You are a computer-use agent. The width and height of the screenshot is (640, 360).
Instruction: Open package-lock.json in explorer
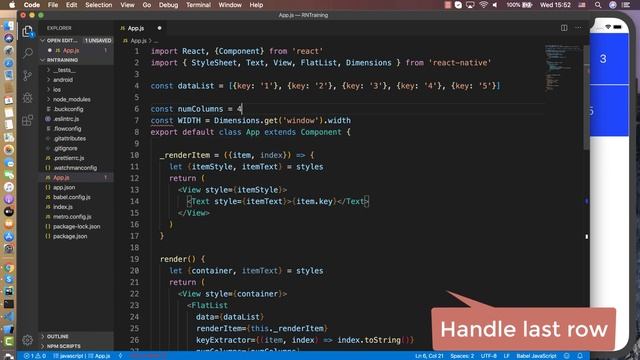pyautogui.click(x=76, y=227)
